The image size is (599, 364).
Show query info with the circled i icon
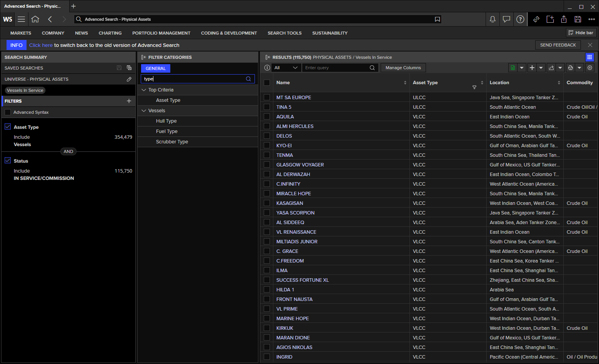[x=267, y=68]
